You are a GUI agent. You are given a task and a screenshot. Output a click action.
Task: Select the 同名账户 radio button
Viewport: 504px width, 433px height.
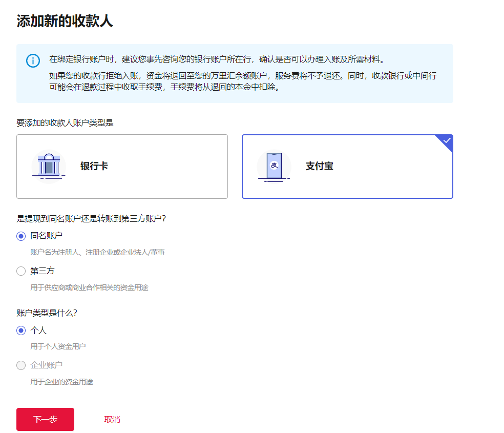[20, 236]
